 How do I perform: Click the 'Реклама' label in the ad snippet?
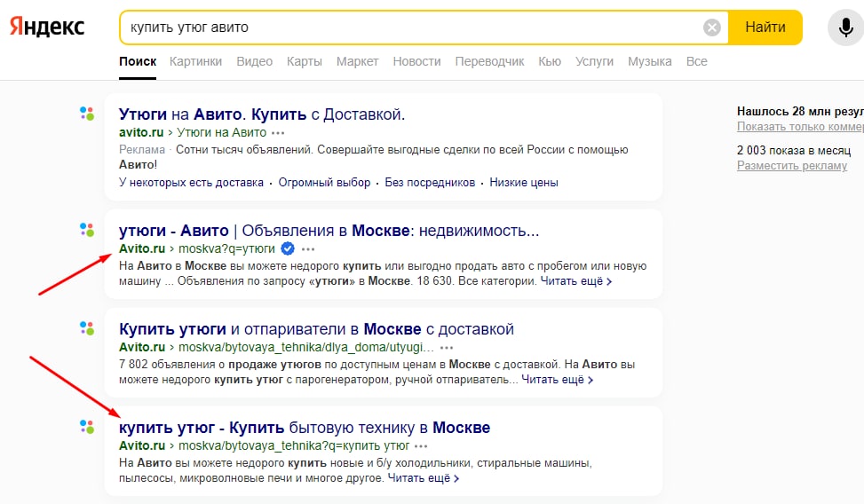pyautogui.click(x=142, y=150)
